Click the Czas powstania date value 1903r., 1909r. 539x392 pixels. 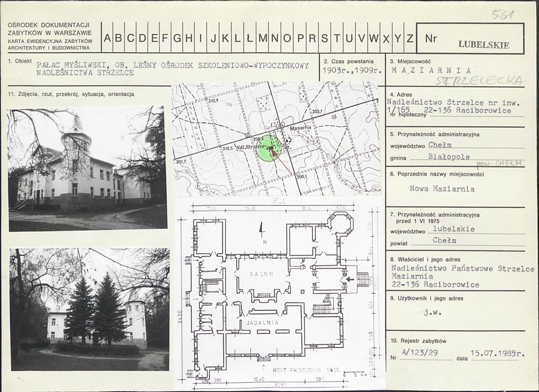(x=352, y=70)
